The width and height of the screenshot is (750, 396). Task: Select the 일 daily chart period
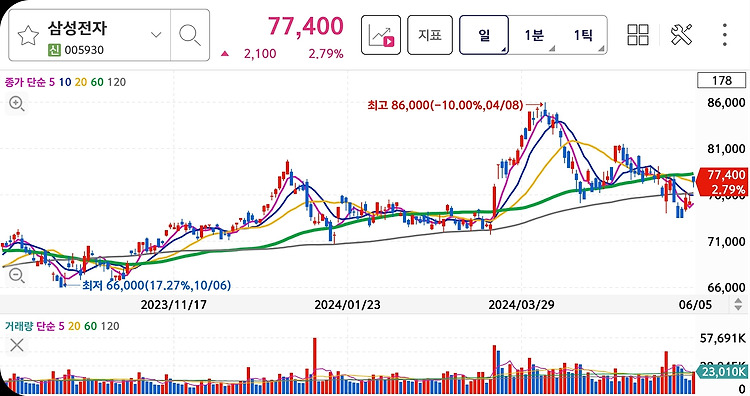coord(484,35)
